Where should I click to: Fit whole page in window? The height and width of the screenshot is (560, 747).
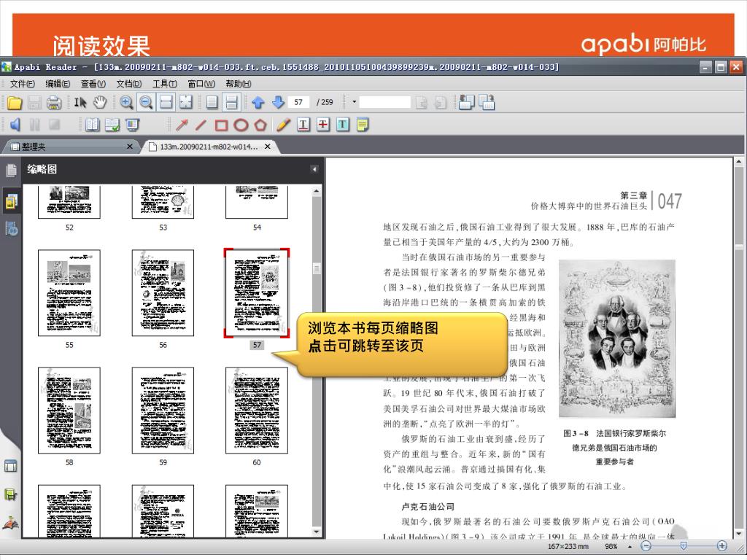pyautogui.click(x=185, y=102)
